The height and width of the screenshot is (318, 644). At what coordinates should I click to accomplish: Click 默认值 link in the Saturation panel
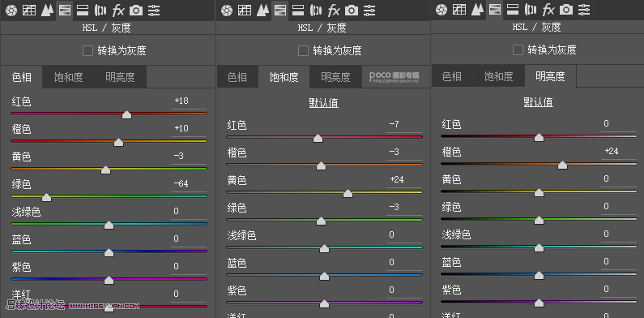(324, 103)
